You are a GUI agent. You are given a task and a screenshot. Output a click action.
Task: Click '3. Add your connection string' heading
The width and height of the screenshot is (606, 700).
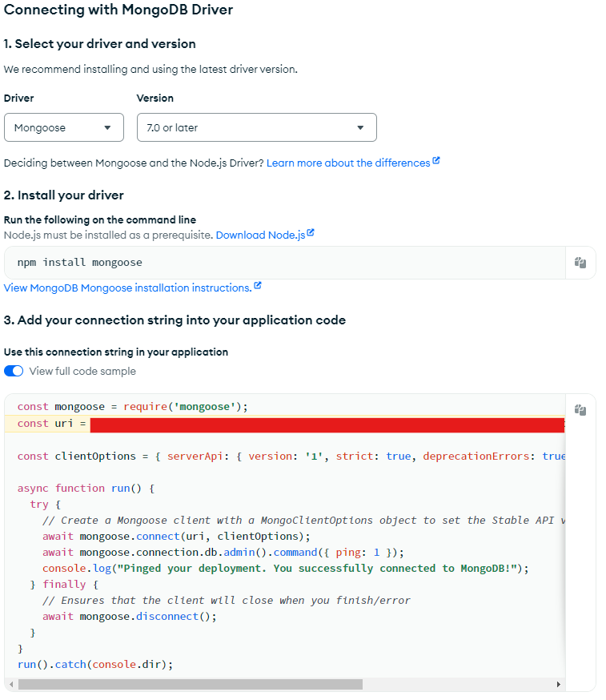[x=175, y=320]
